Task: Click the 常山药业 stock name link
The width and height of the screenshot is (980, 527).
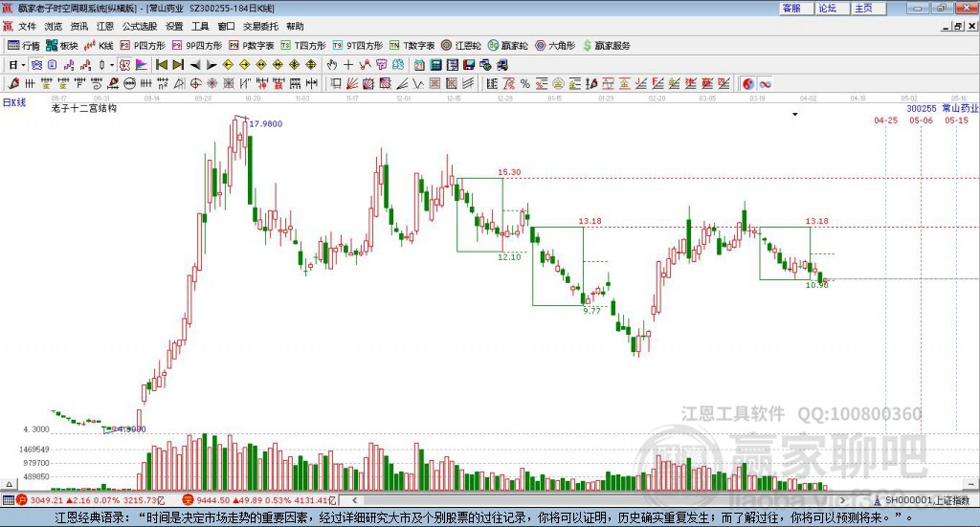Action: tap(960, 109)
